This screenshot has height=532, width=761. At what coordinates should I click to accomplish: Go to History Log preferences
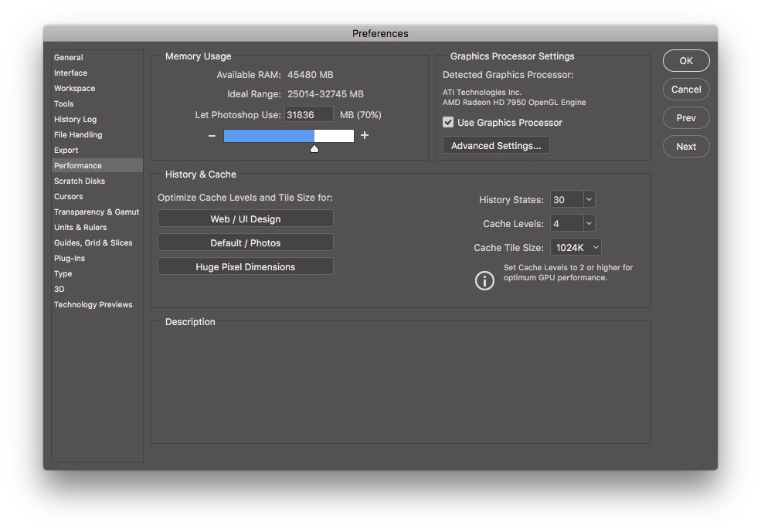(x=75, y=120)
